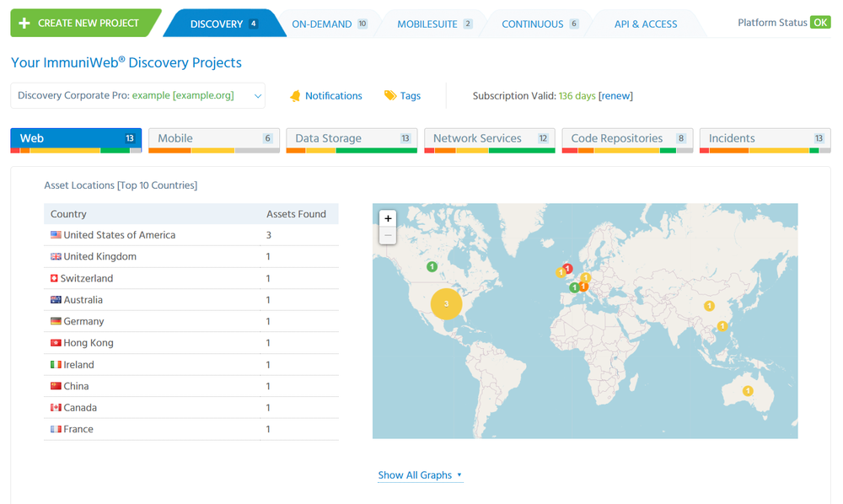Image resolution: width=843 pixels, height=504 pixels.
Task: Click the yellow cluster marker over the United States
Action: coord(446,303)
